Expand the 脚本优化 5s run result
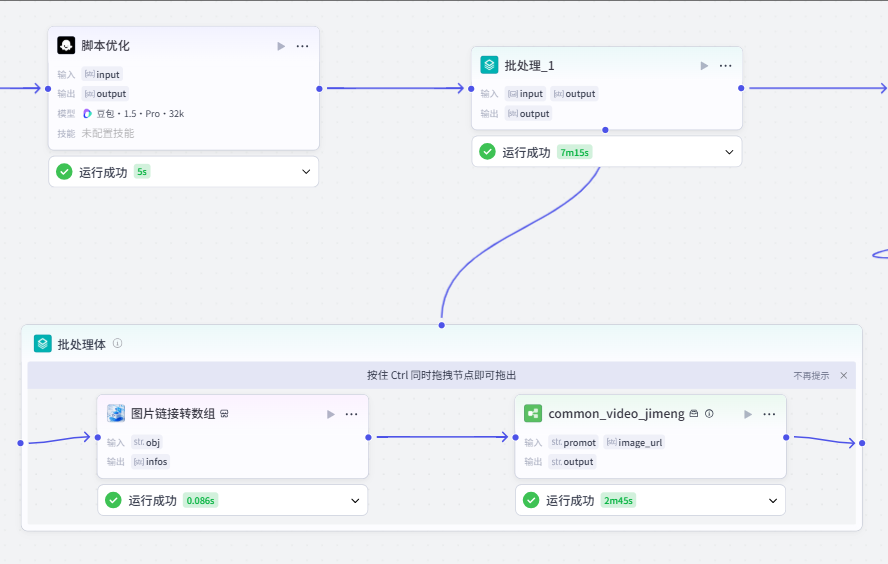 coord(306,172)
